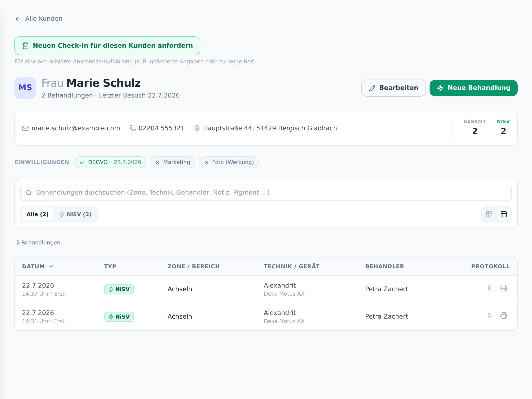Viewport: 532px width, 399px height.
Task: Click Alexandrit in 14:37 row
Action: click(280, 286)
